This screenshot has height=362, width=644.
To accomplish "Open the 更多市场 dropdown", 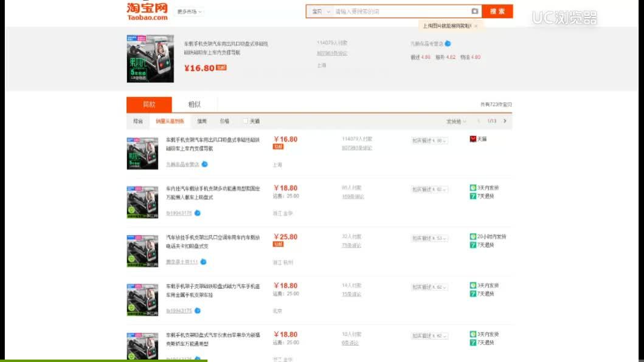I will pyautogui.click(x=190, y=12).
